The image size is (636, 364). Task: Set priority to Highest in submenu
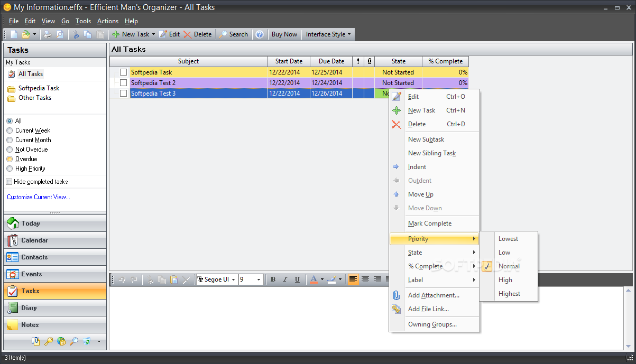pyautogui.click(x=509, y=294)
